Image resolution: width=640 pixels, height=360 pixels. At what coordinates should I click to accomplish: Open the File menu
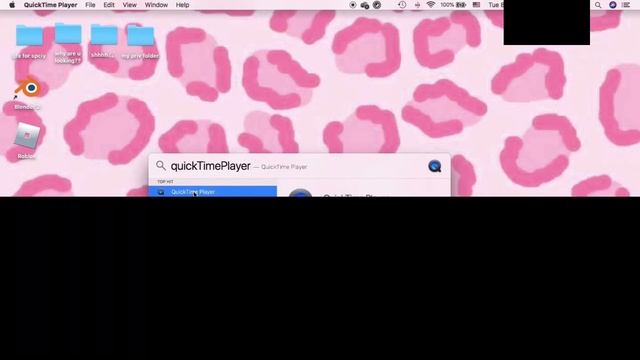pos(90,5)
